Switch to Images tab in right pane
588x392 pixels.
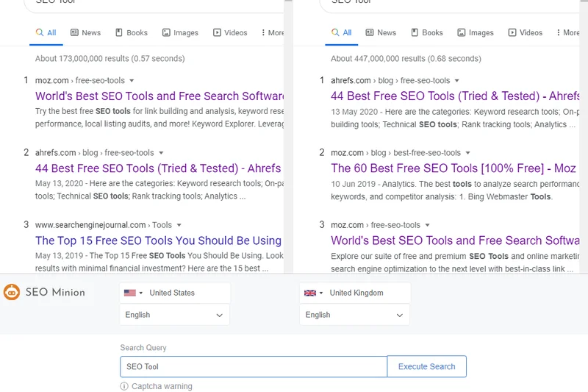point(476,32)
